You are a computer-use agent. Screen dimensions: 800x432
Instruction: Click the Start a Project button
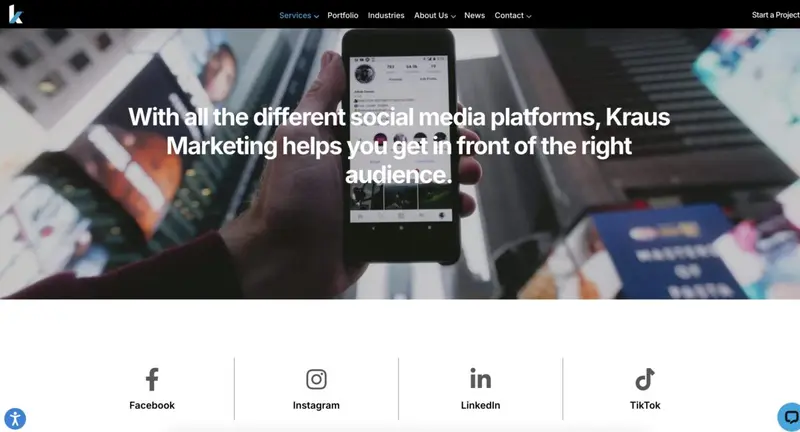coord(776,15)
